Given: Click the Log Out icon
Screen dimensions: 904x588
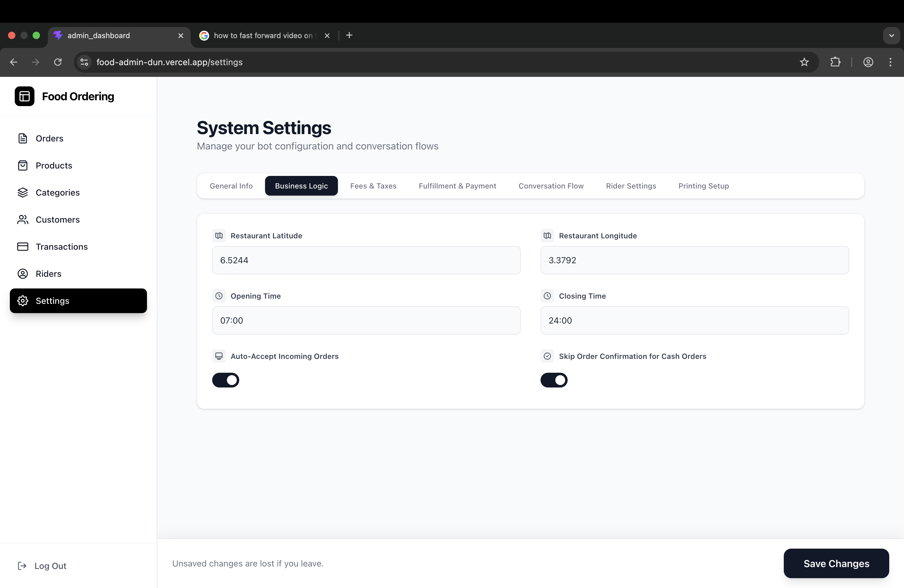Looking at the screenshot, I should coord(22,566).
